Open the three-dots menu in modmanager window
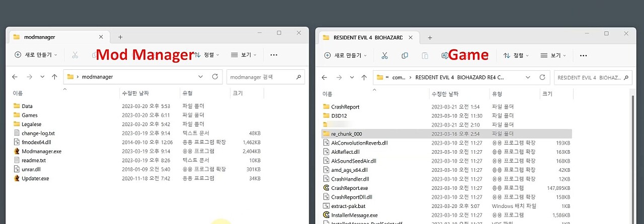644x224 pixels. pyautogui.click(x=274, y=55)
